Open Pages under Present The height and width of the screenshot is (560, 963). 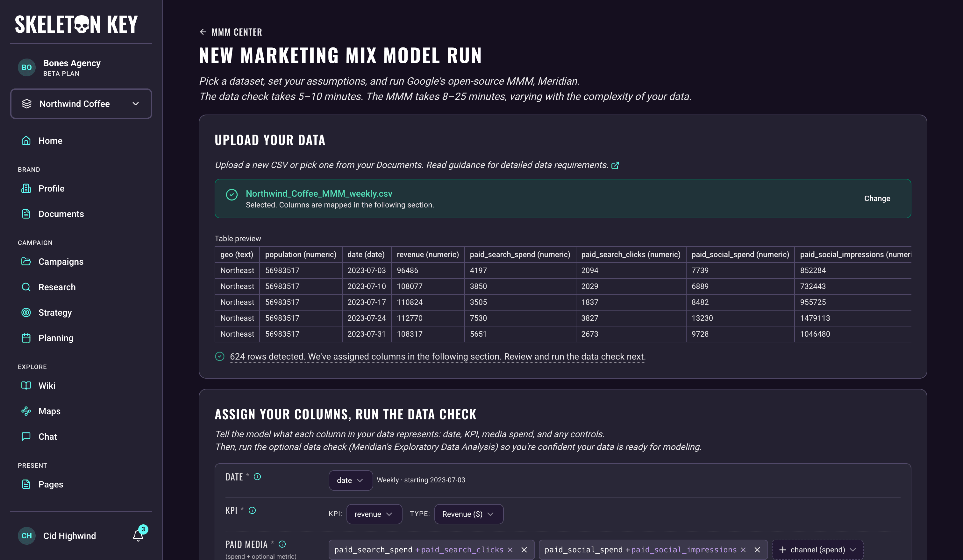pyautogui.click(x=51, y=484)
